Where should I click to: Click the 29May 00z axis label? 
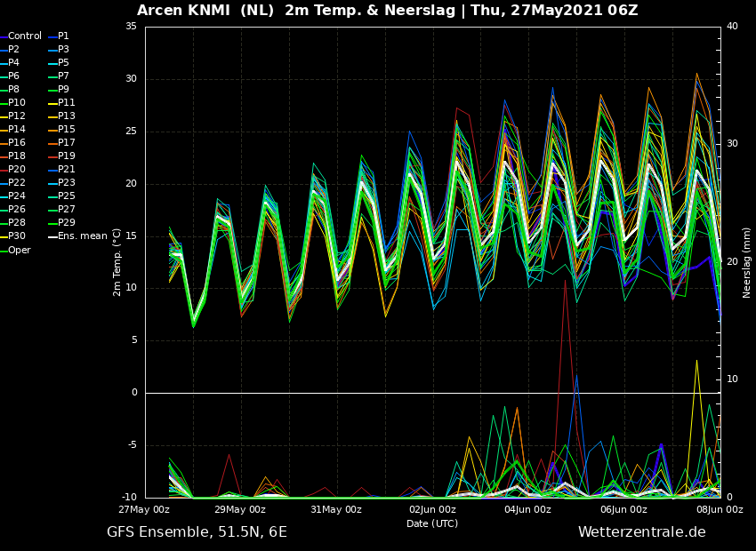point(240,509)
